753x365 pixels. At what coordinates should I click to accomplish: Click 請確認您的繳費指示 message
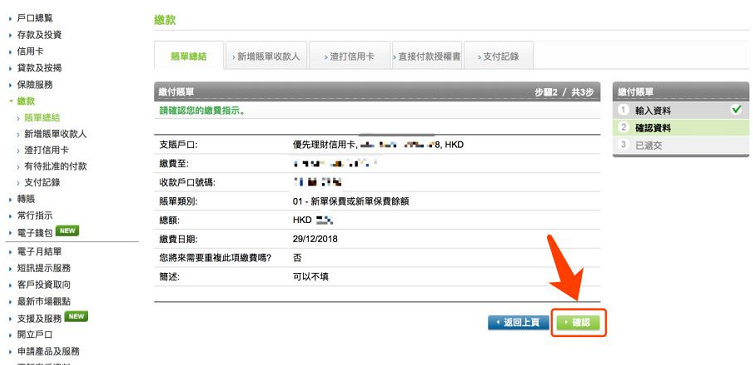click(203, 110)
